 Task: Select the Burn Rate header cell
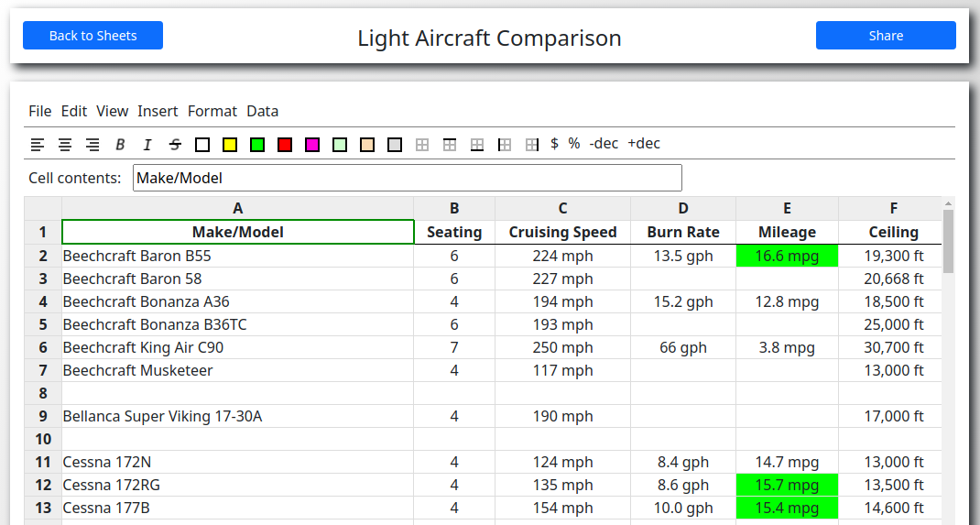683,232
